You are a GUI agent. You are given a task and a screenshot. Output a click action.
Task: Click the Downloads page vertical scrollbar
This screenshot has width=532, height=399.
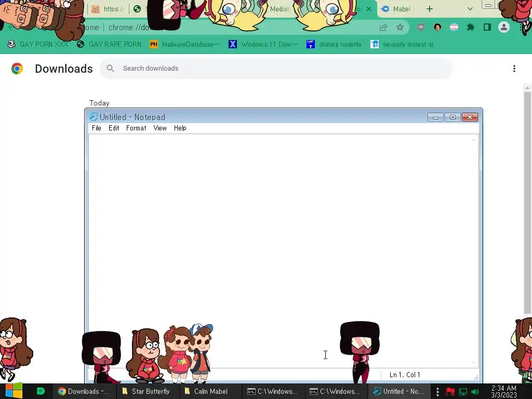click(x=527, y=204)
